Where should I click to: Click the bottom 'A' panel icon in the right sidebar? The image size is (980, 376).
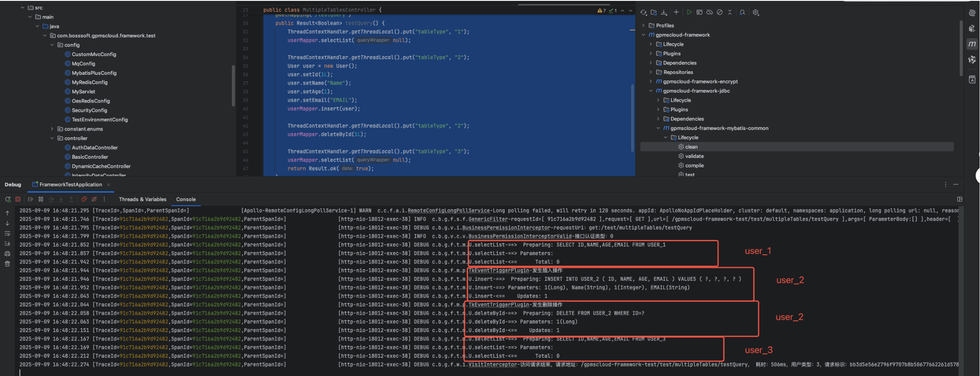point(972,80)
